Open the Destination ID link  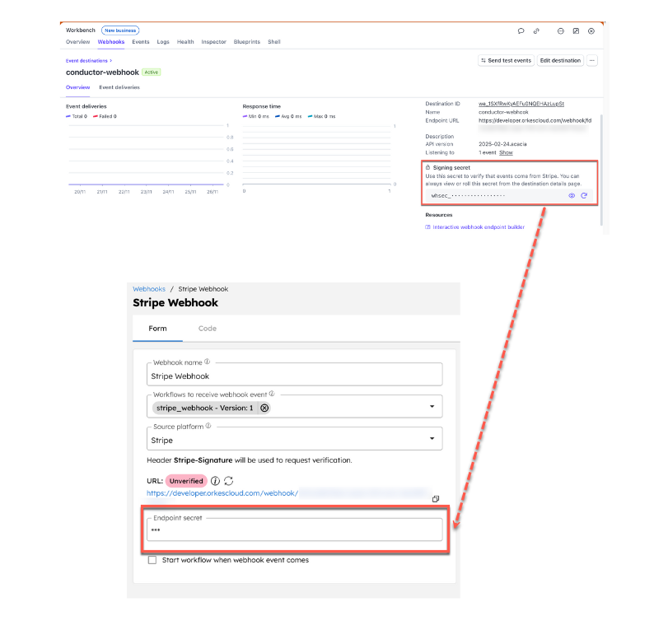[x=521, y=104]
